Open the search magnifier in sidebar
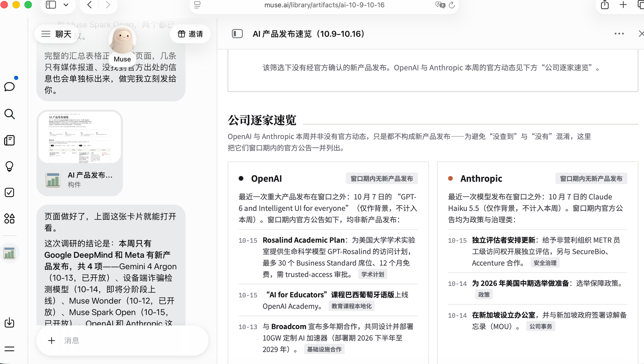The image size is (644, 364). [9, 114]
